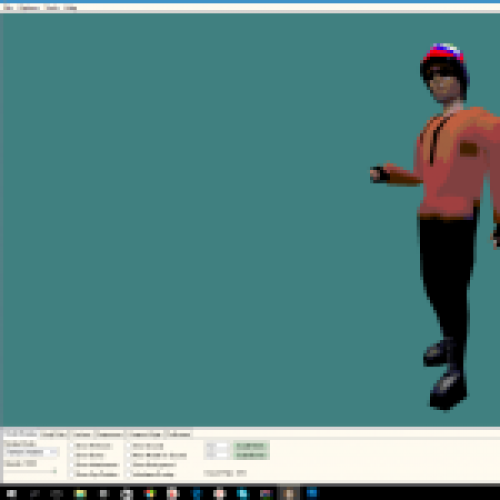Screen dimensions: 500x500
Task: Toggle the second checkbox in left checkbox column
Action: 72,455
